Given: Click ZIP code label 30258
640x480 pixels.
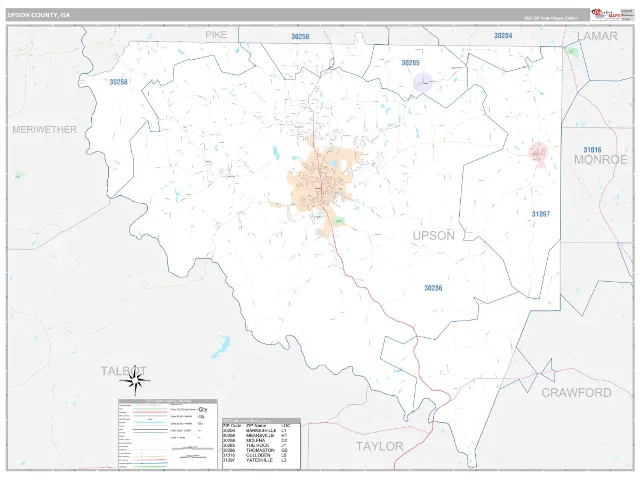Looking at the screenshot, I should 118,82.
